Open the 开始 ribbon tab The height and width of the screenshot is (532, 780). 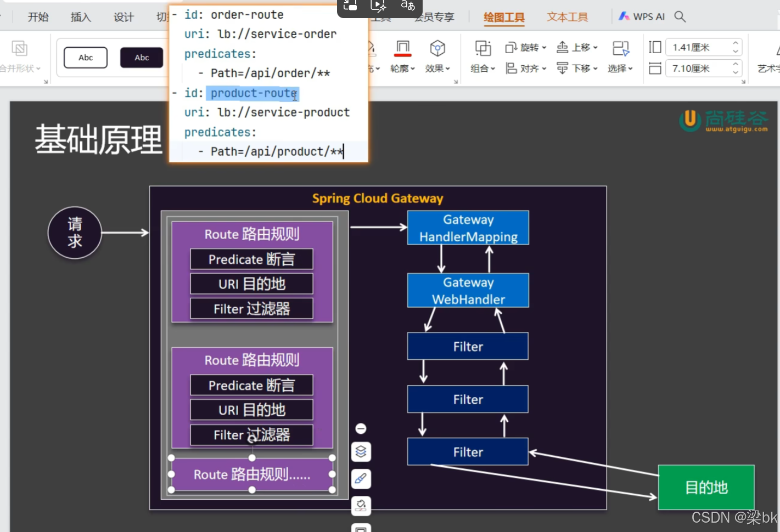point(38,17)
